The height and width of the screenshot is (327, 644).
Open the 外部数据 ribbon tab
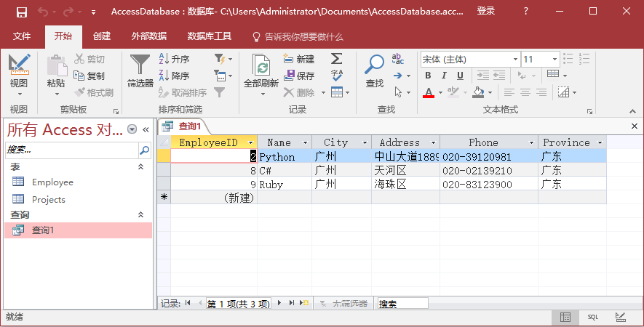click(148, 36)
